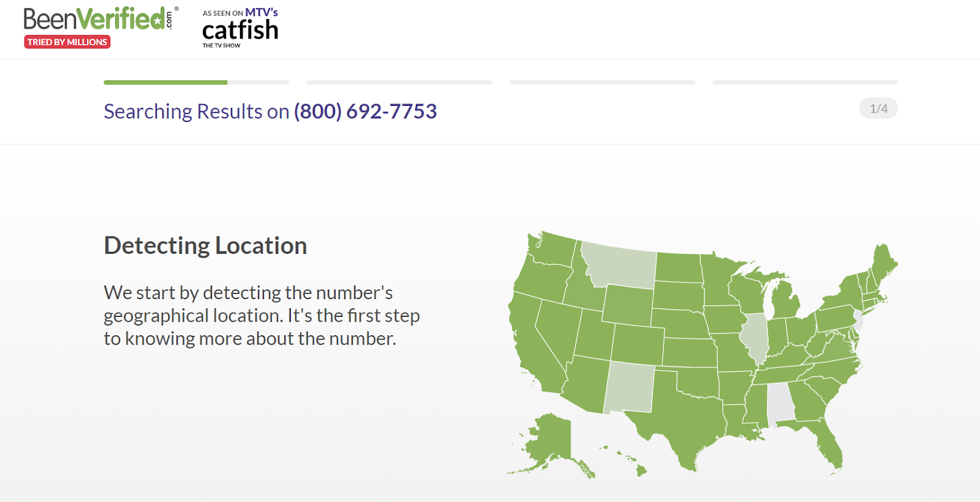Click the fourth progress bar segment
Viewport: 980px width, 502px height.
805,82
